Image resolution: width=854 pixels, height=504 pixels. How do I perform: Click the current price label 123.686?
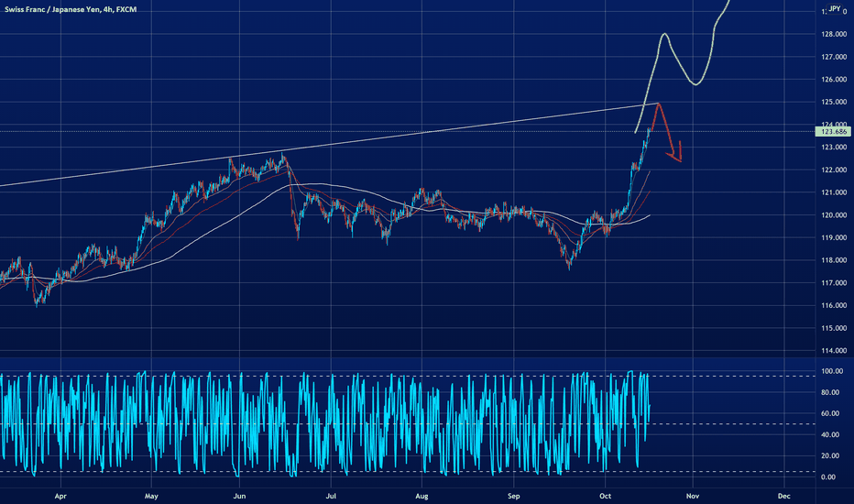click(833, 131)
